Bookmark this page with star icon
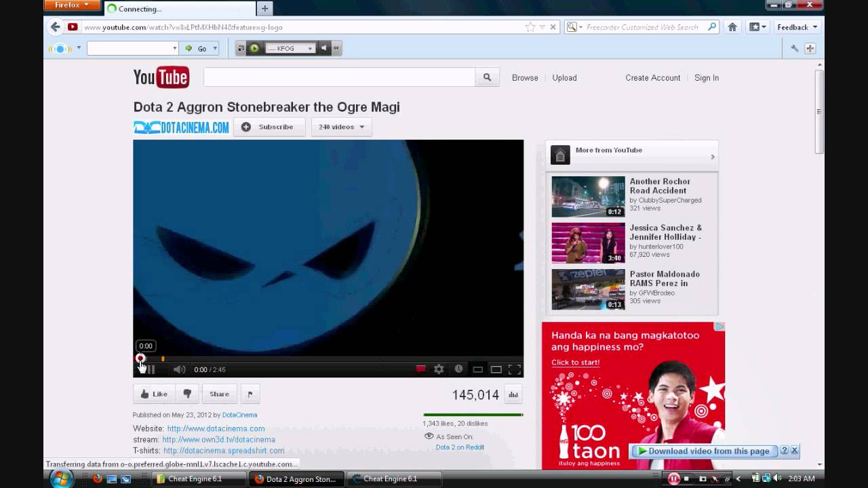 point(530,27)
